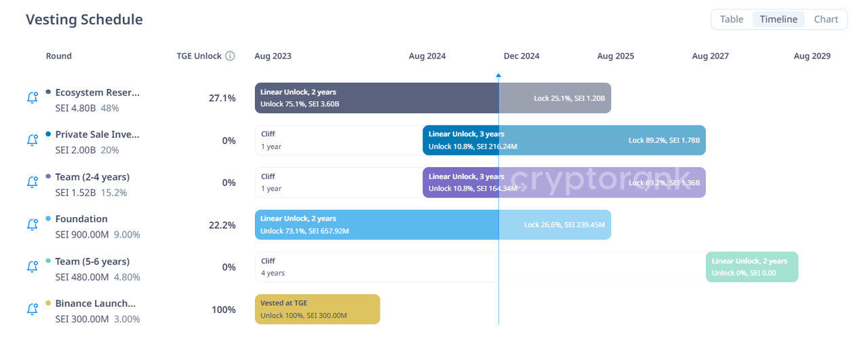Switch to the Chart view tab
868x338 pixels.
(826, 19)
